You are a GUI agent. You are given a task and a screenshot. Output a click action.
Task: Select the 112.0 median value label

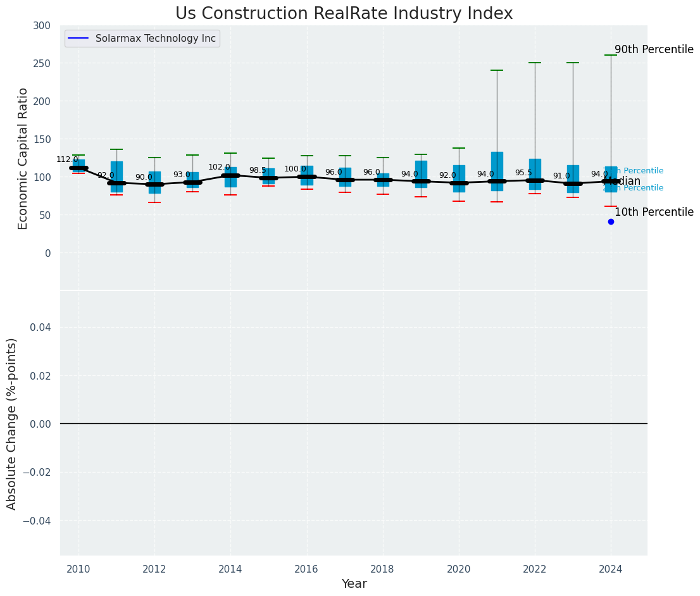click(x=67, y=159)
